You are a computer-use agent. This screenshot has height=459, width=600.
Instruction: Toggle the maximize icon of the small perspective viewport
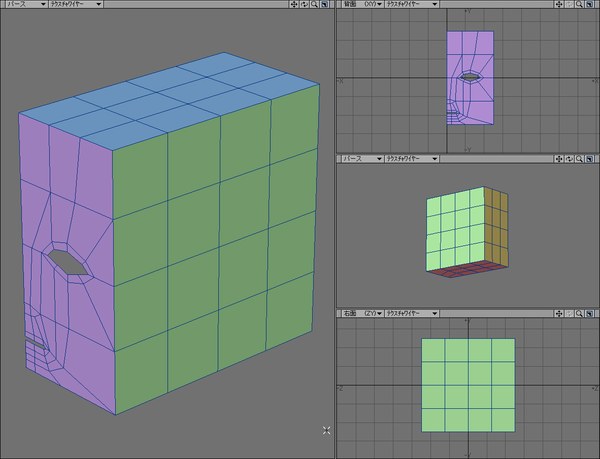point(590,159)
